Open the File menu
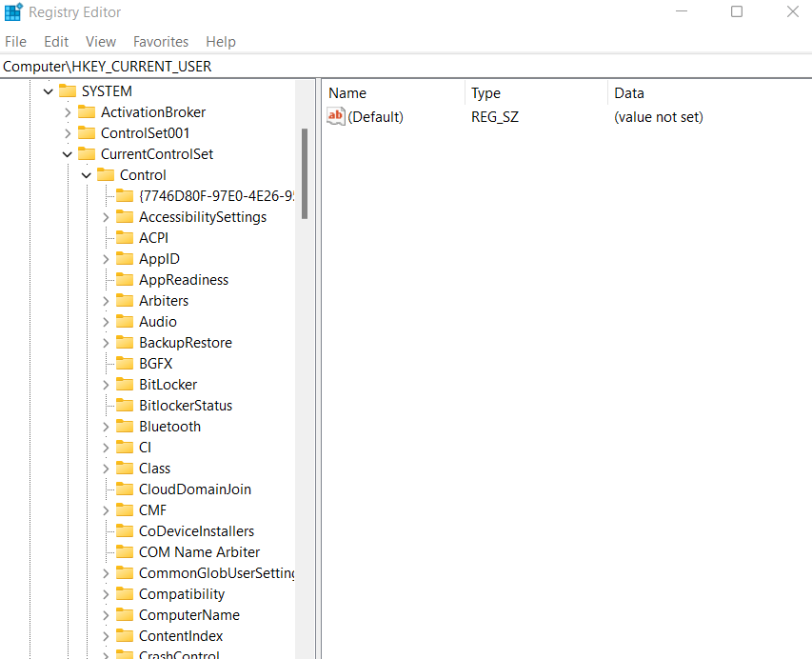Screen dimensions: 812x659 tap(15, 42)
